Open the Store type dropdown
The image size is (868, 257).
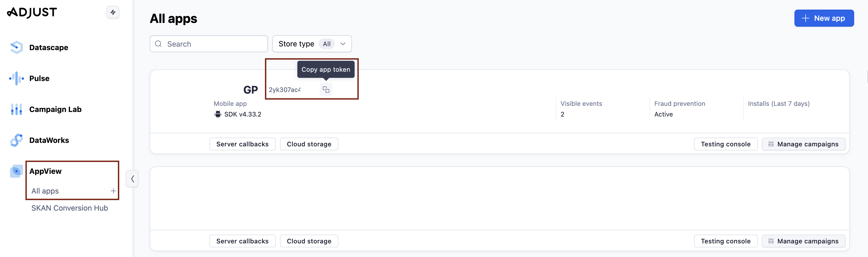[312, 44]
